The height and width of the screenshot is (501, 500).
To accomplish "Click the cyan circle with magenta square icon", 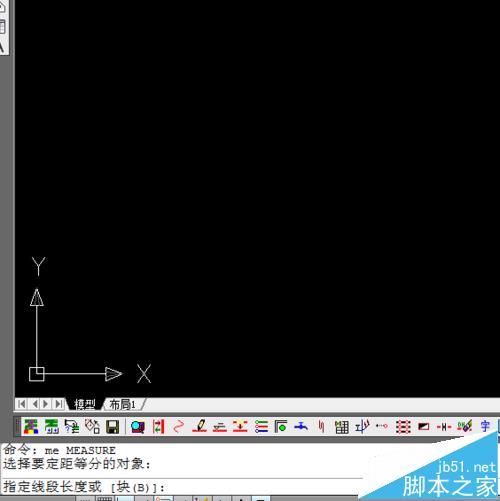I will point(138,427).
